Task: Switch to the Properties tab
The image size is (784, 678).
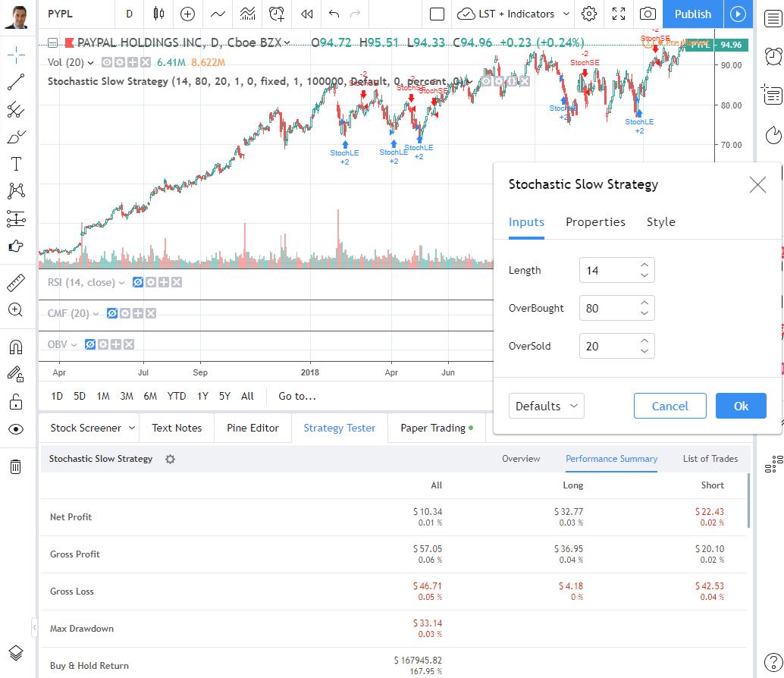Action: 595,222
